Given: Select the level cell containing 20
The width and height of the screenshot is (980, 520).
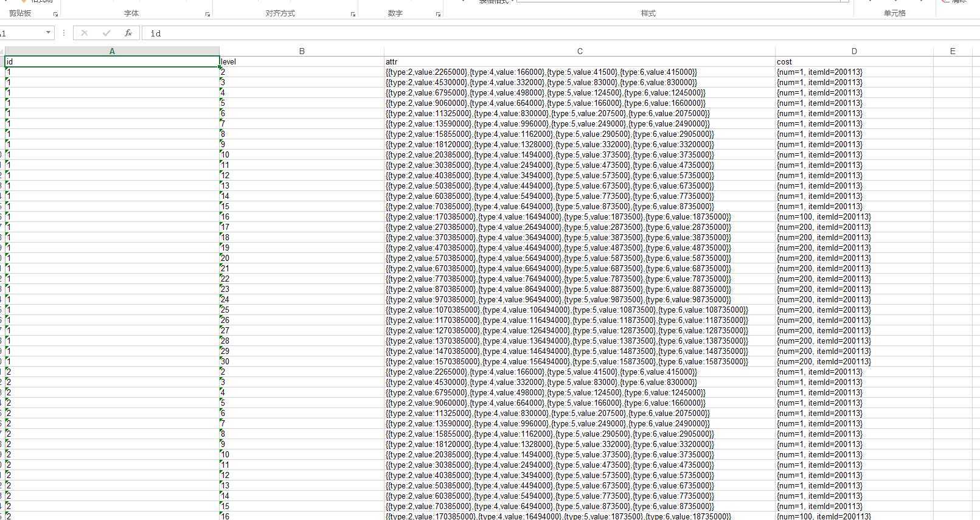Looking at the screenshot, I should (x=302, y=258).
